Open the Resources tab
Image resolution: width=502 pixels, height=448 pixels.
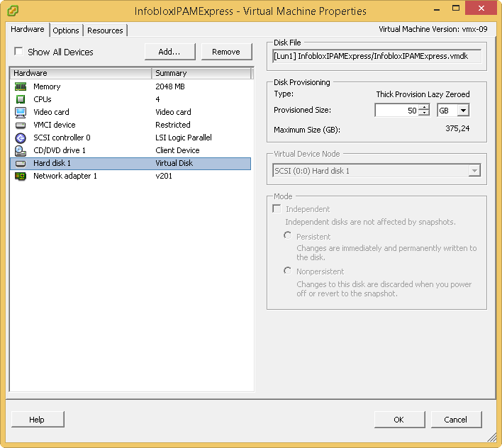(x=105, y=30)
